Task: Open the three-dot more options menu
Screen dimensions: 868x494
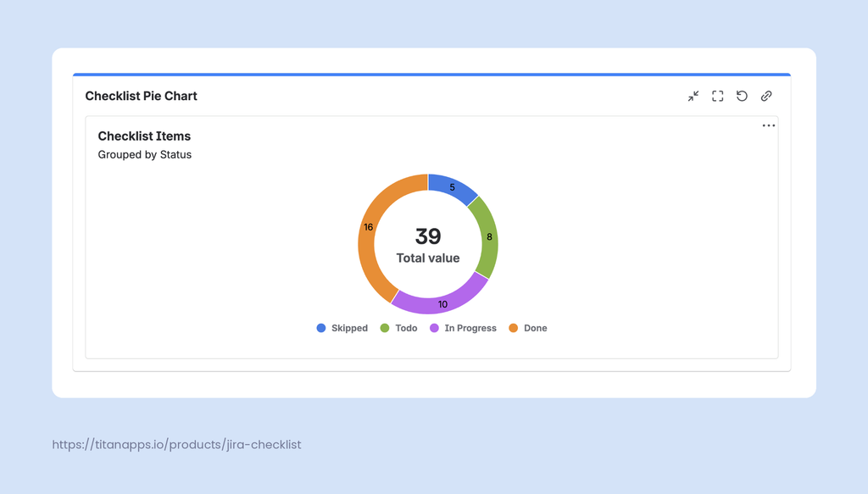Action: 768,125
